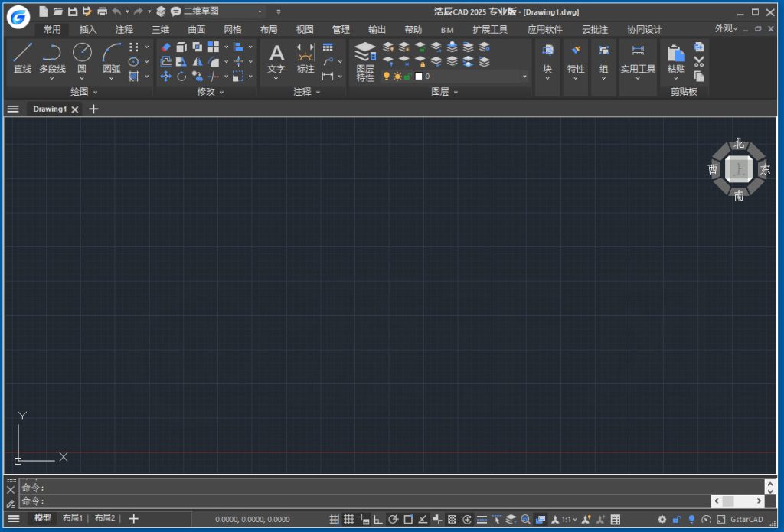Toggle ortho mode in status bar
This screenshot has width=784, height=532.
click(378, 519)
